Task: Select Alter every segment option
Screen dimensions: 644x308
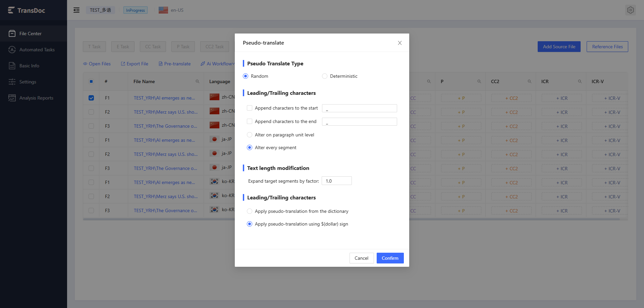Action: coord(250,147)
